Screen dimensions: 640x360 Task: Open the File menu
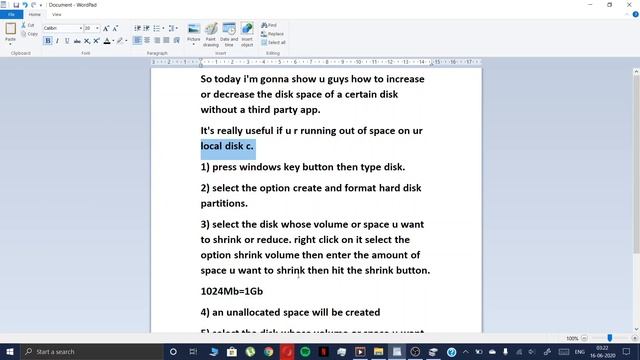tap(11, 14)
